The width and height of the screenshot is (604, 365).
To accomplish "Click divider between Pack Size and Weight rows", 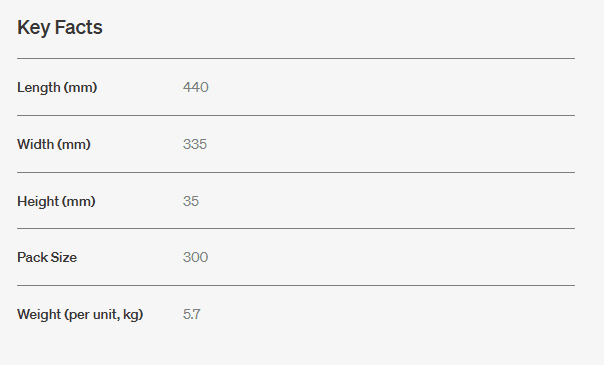I will pos(296,285).
